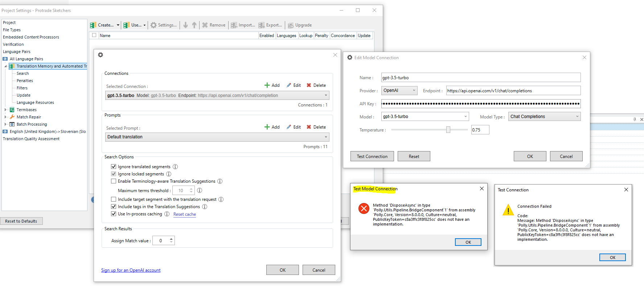The image size is (644, 288).
Task: Add a new prompt
Action: [272, 127]
